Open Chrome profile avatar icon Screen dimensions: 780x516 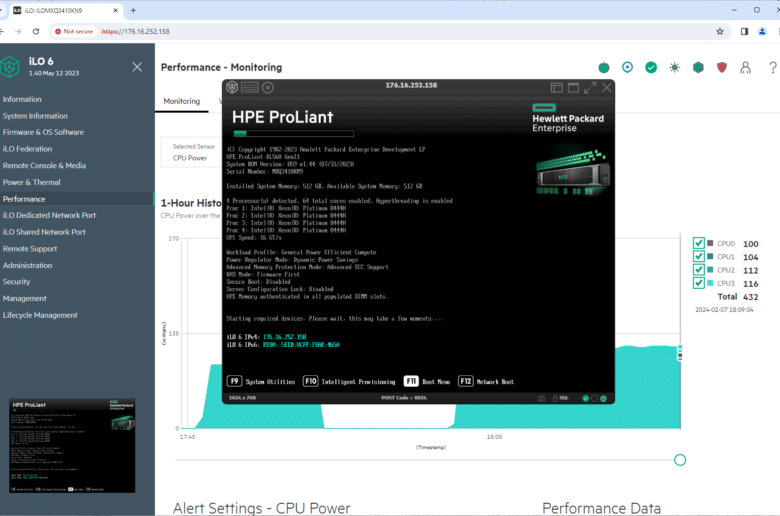point(762,31)
